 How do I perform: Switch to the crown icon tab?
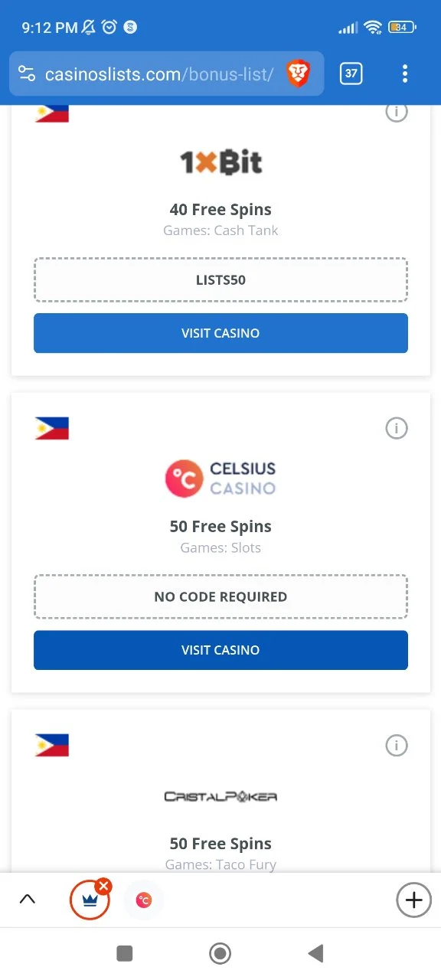click(x=89, y=901)
